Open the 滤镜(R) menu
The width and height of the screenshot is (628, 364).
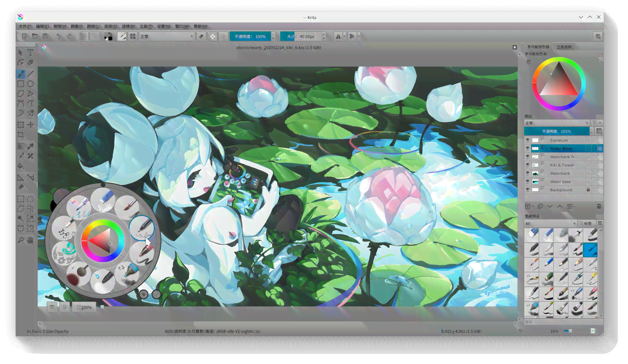click(x=128, y=27)
